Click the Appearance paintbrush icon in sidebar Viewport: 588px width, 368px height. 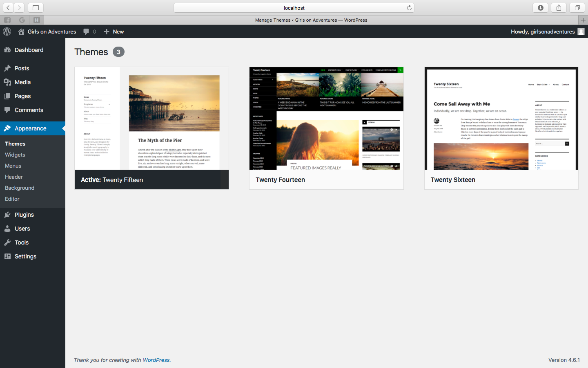click(7, 128)
